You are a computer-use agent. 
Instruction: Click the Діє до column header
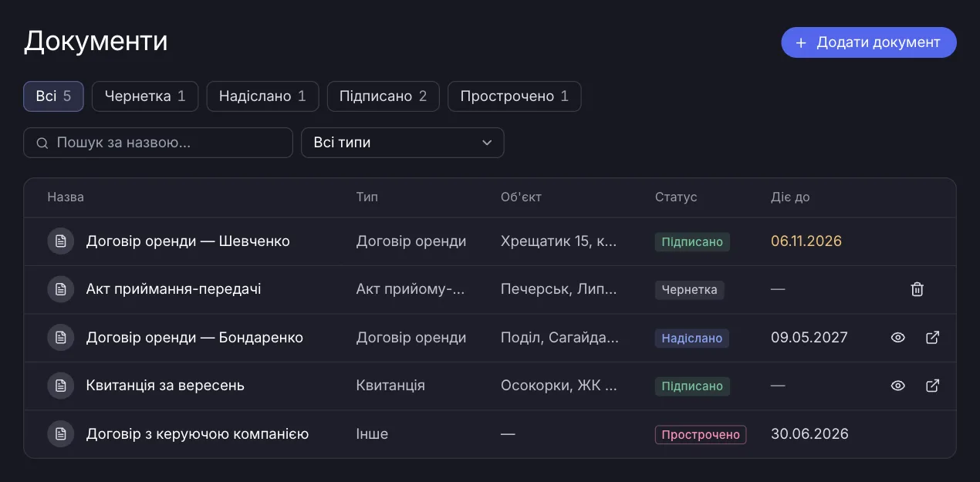click(x=790, y=197)
